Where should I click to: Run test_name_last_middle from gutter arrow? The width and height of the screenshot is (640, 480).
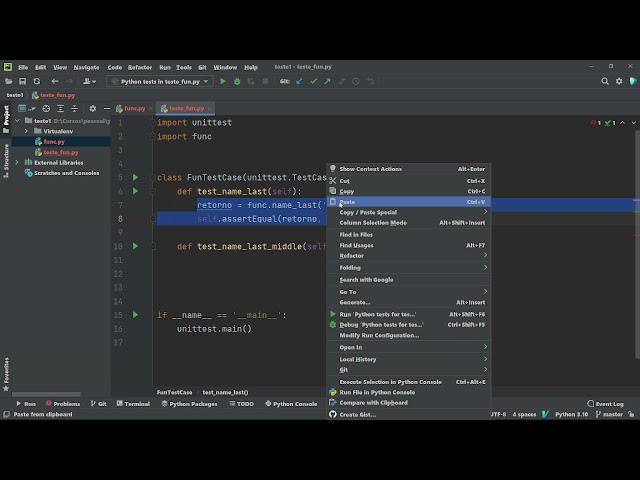click(x=136, y=246)
